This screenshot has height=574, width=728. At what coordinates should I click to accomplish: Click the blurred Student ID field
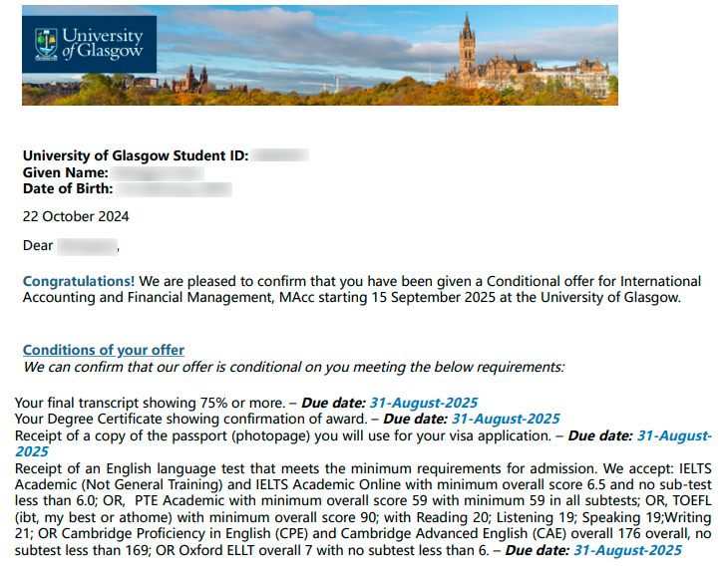click(281, 155)
